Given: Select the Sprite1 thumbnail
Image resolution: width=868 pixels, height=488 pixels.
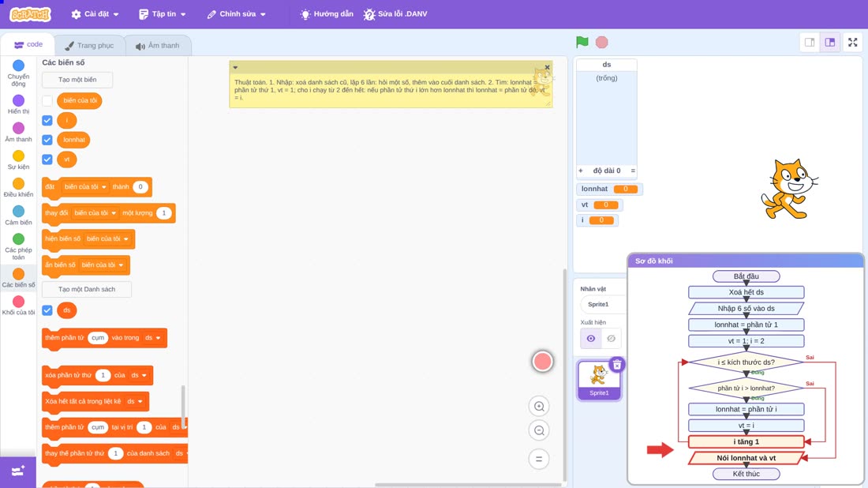Looking at the screenshot, I should (x=599, y=380).
